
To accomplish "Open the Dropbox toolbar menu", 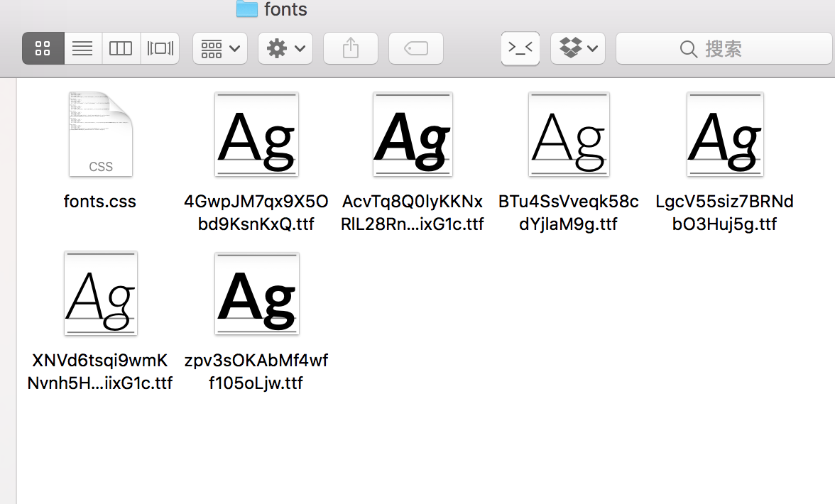I will tap(577, 48).
